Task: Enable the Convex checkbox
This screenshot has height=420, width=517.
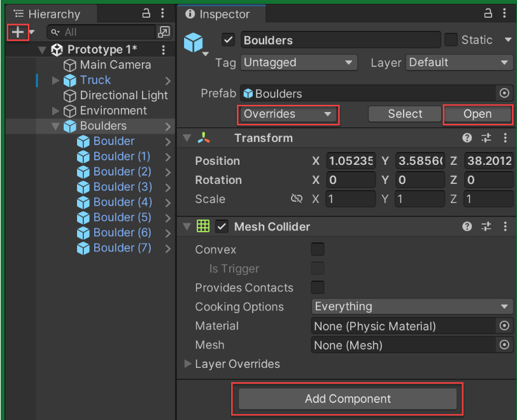Action: click(317, 249)
